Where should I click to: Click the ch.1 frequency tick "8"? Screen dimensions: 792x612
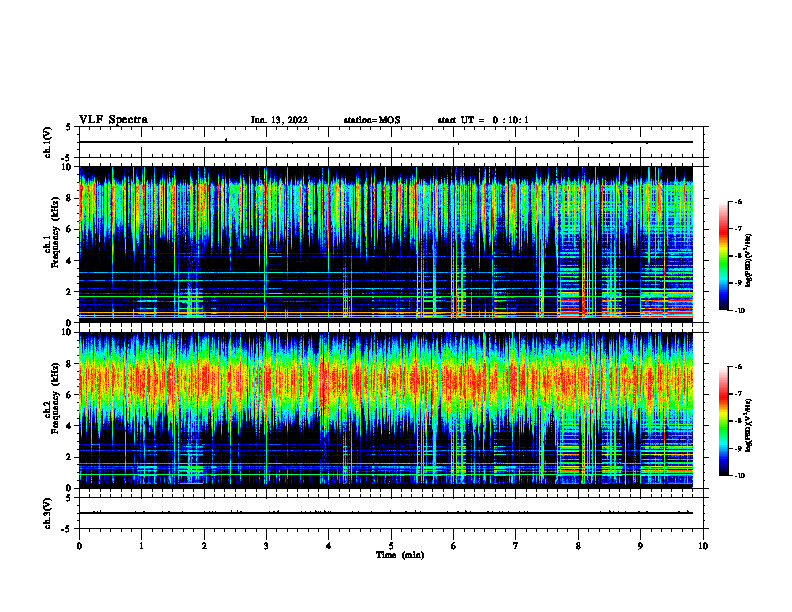coord(70,198)
